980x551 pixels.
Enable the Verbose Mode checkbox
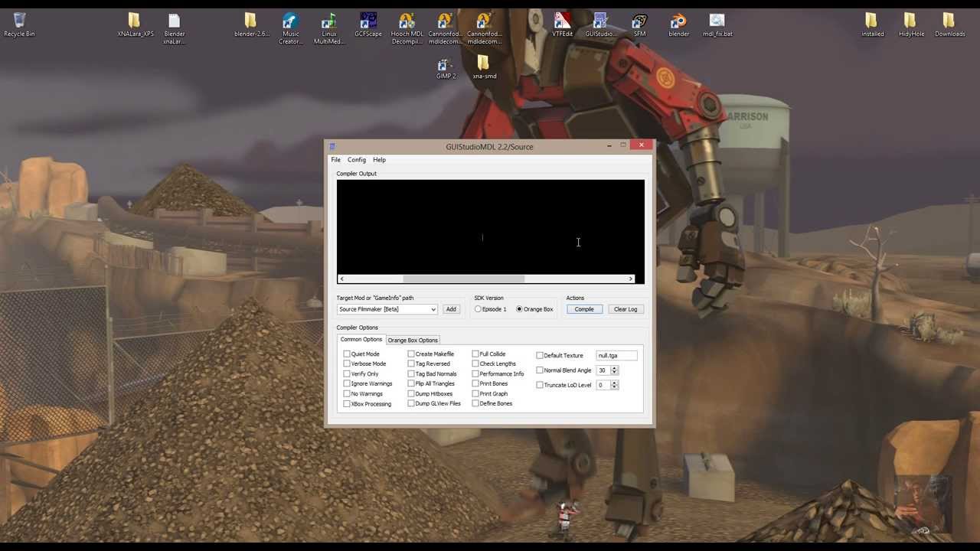(x=347, y=364)
